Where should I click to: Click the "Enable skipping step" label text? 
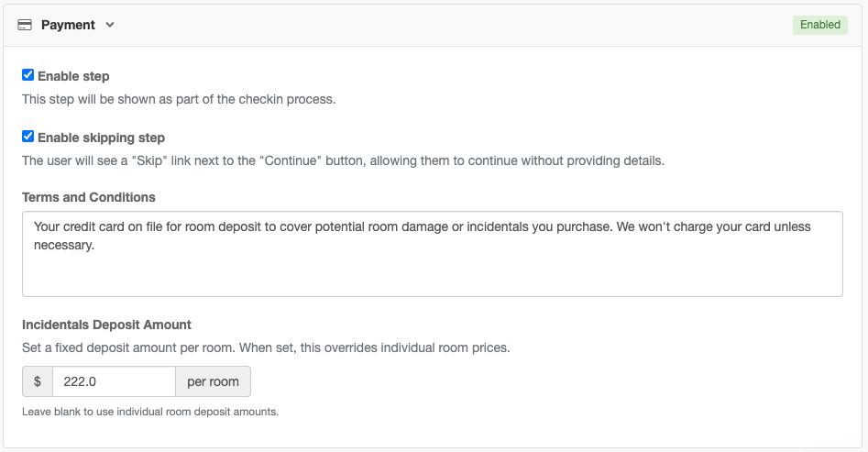(x=101, y=138)
